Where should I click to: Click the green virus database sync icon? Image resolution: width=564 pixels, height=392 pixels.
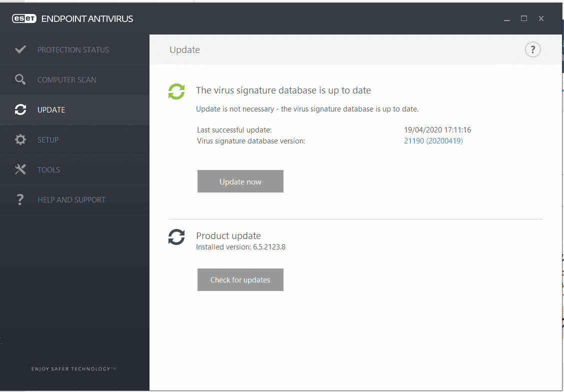[x=176, y=91]
